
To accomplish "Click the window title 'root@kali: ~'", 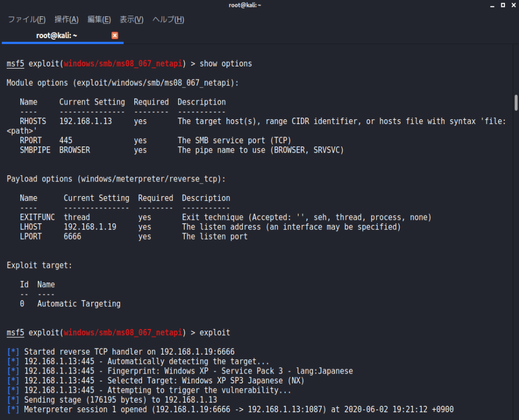I will (245, 5).
